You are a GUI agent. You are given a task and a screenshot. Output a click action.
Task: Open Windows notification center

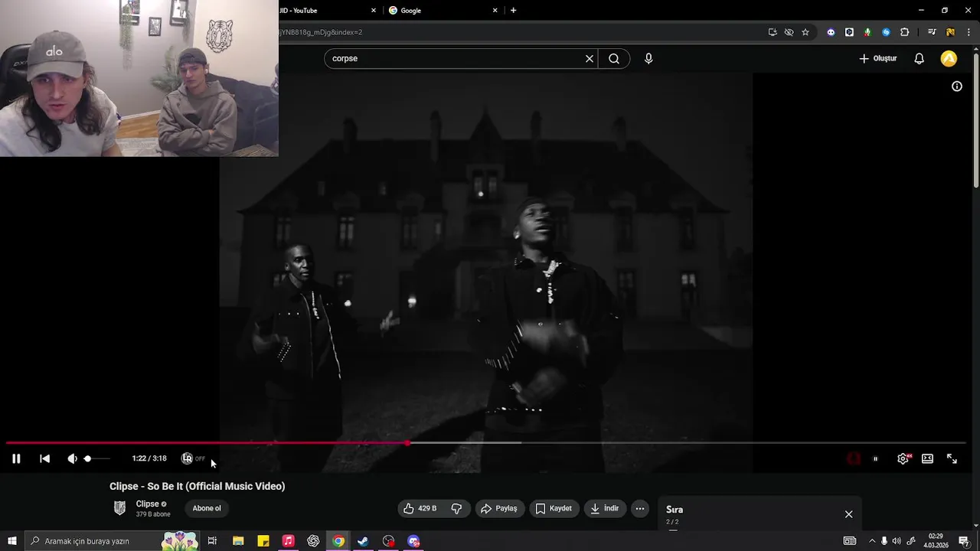pyautogui.click(x=964, y=541)
